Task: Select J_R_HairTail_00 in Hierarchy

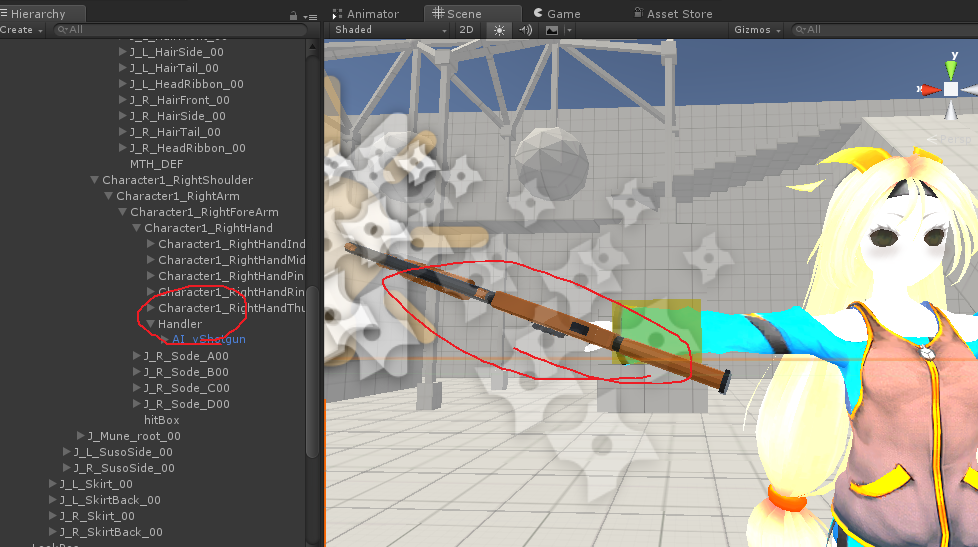Action: click(x=175, y=132)
